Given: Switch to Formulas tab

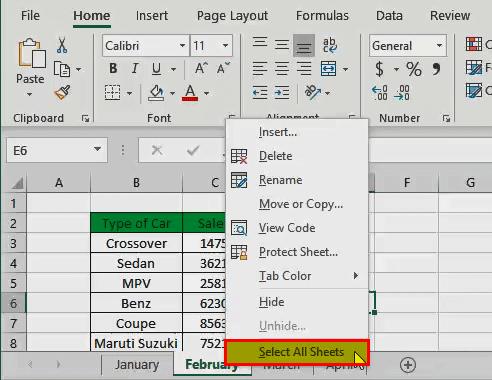Looking at the screenshot, I should click(322, 16).
